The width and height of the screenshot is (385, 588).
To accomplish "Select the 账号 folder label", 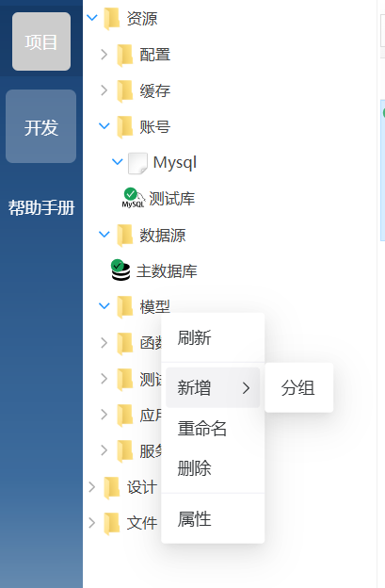I will click(155, 127).
